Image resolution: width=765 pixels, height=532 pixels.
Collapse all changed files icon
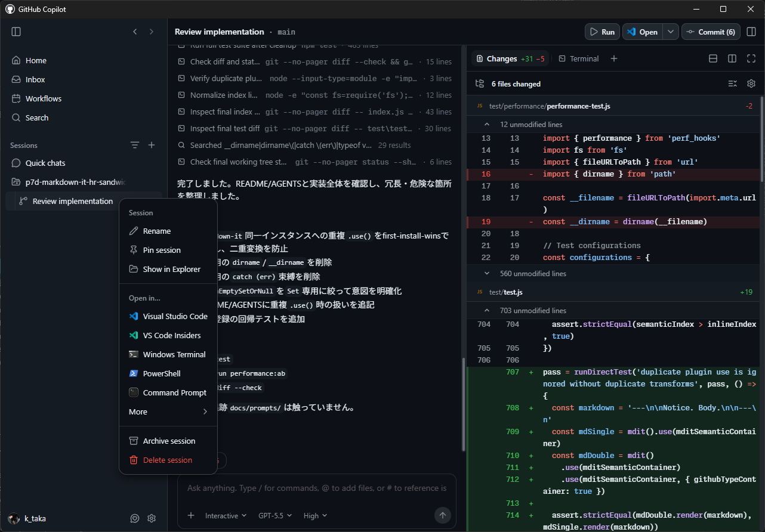pyautogui.click(x=732, y=83)
